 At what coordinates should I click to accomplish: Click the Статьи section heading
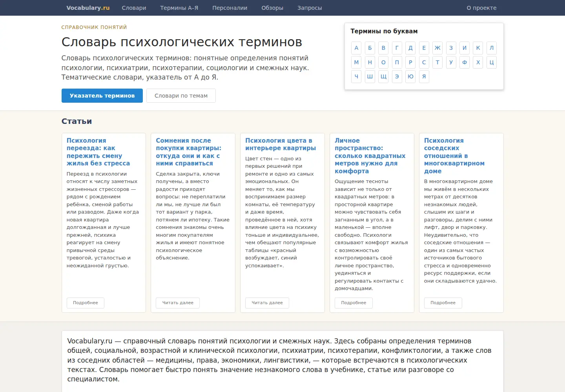click(77, 122)
